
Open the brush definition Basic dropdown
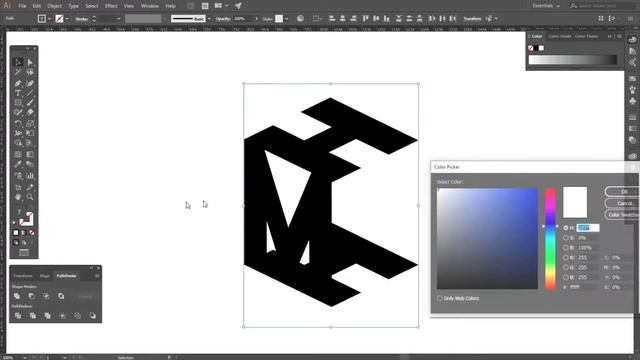point(209,18)
